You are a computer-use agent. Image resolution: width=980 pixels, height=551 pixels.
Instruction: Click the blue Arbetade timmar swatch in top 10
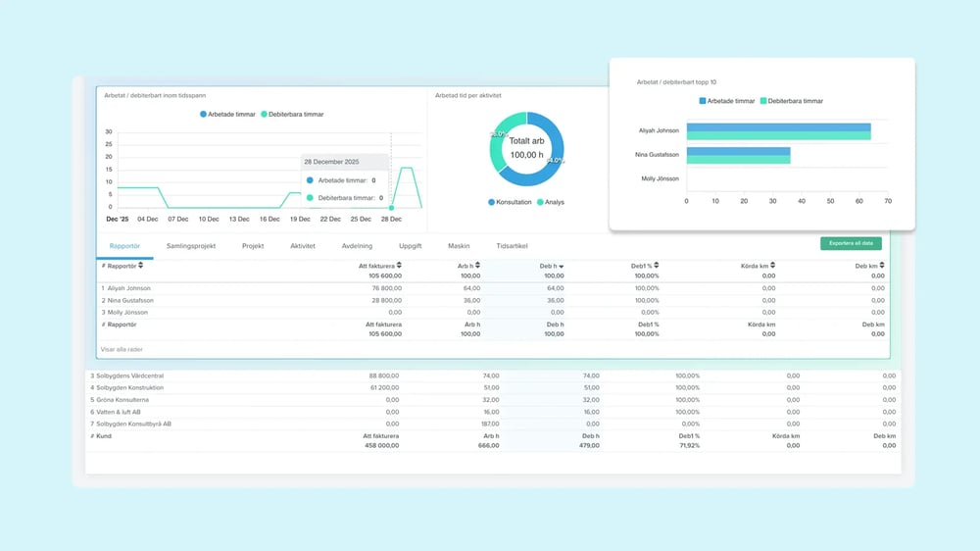(703, 100)
